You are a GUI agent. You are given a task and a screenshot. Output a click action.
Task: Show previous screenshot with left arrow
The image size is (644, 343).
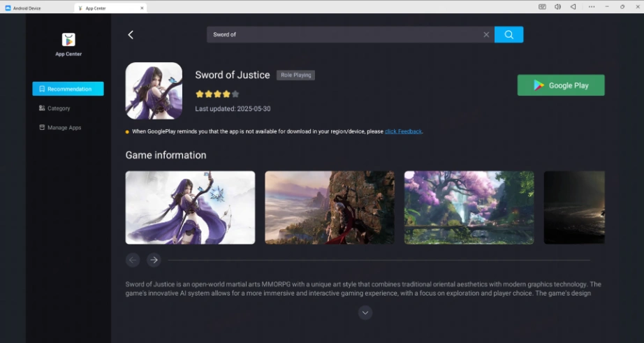coord(133,260)
